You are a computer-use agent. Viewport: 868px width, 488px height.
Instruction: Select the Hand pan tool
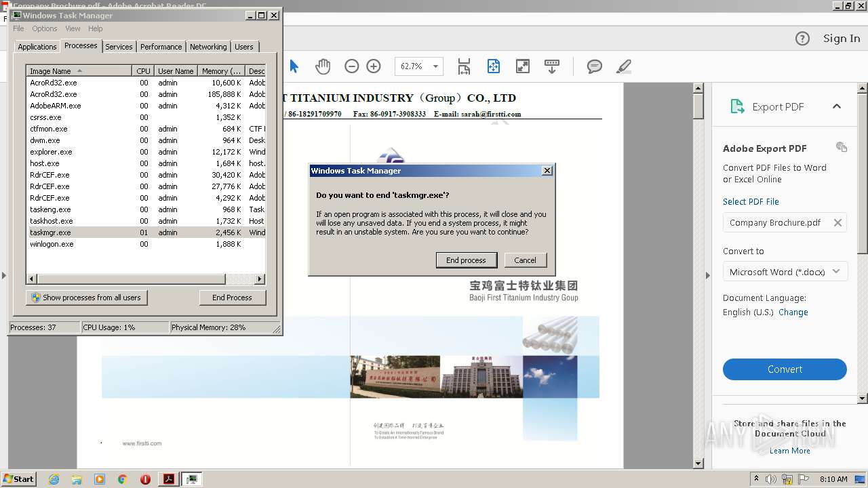point(323,66)
